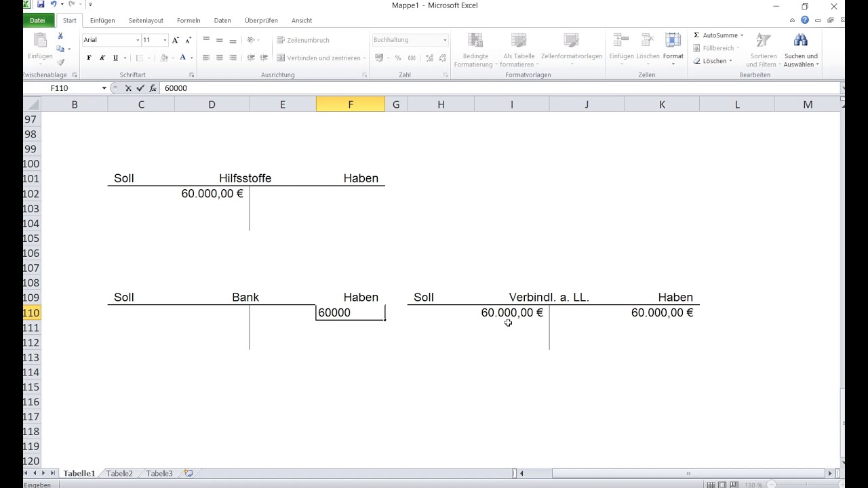Cancel the formula bar entry (X)
Image resolution: width=868 pixels, height=488 pixels.
(128, 88)
